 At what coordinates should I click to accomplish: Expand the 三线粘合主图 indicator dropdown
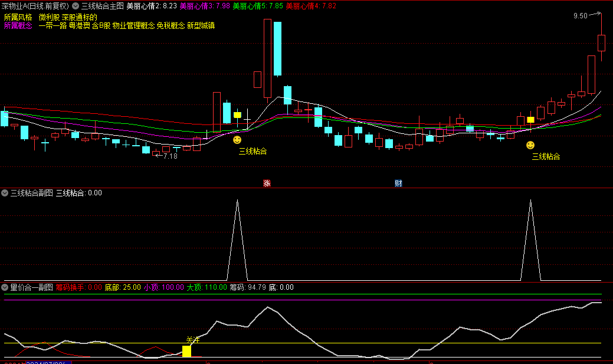tap(76, 6)
